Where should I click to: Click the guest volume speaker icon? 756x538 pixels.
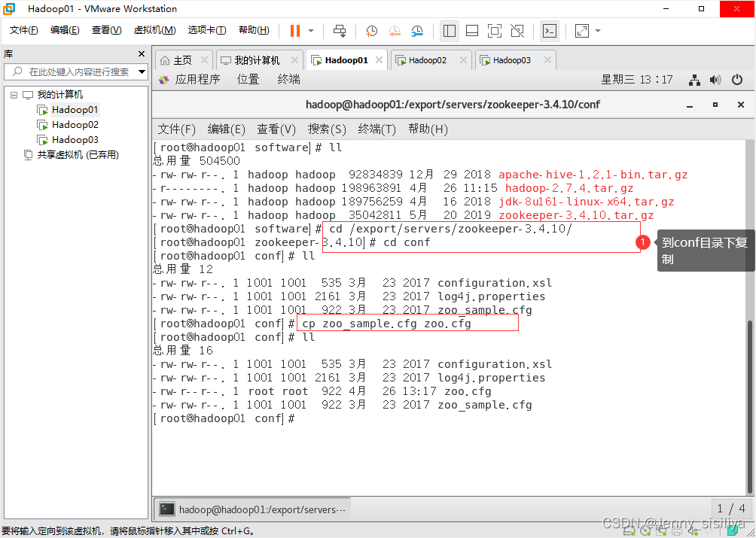pos(715,80)
